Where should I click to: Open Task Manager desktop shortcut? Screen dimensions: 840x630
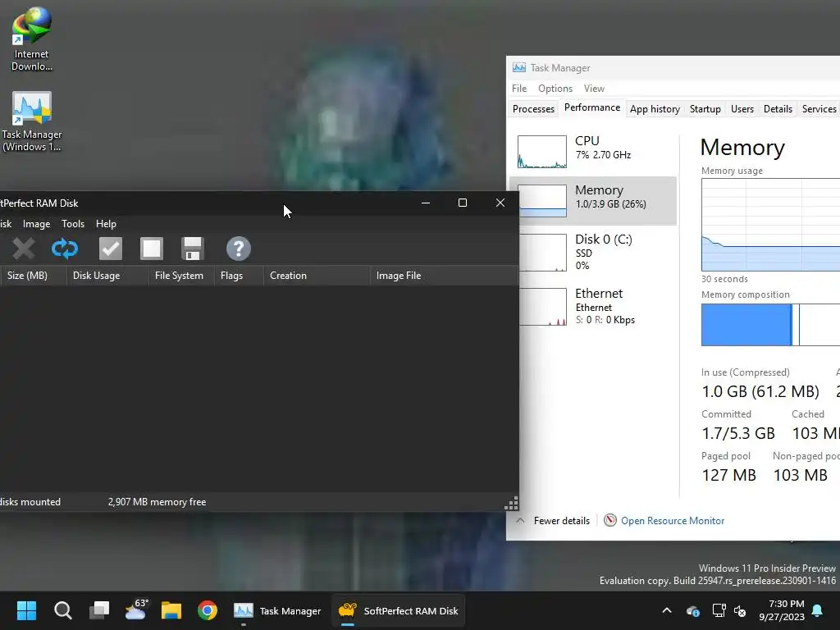click(32, 121)
